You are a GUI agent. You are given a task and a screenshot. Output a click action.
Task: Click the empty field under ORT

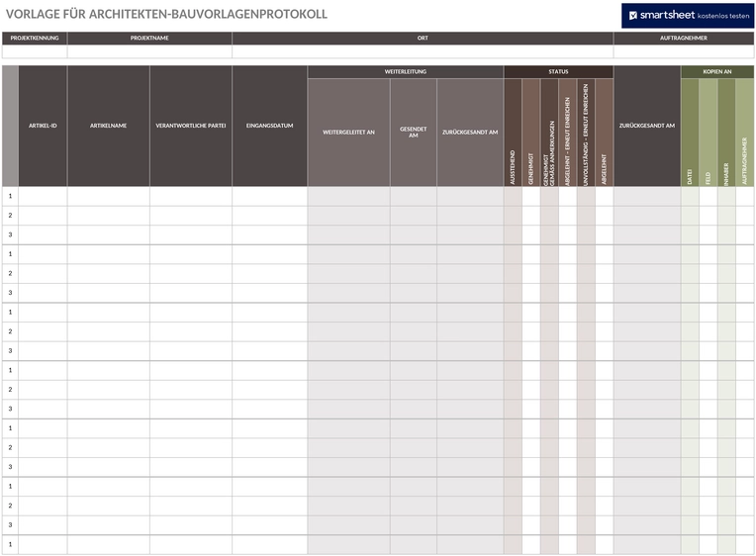click(423, 51)
